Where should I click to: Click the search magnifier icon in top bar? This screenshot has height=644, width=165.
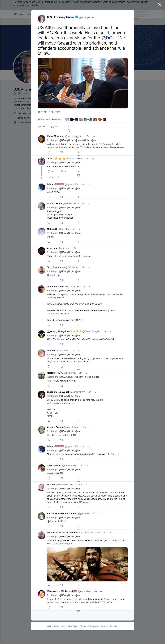[x=145, y=14]
